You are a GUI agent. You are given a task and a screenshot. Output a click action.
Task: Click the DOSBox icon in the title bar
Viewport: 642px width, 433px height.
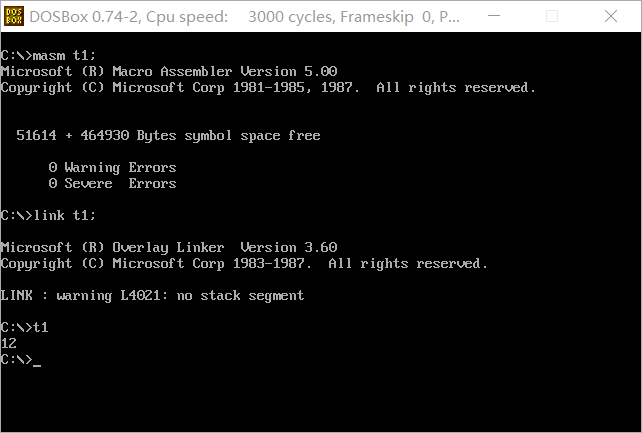(15, 16)
